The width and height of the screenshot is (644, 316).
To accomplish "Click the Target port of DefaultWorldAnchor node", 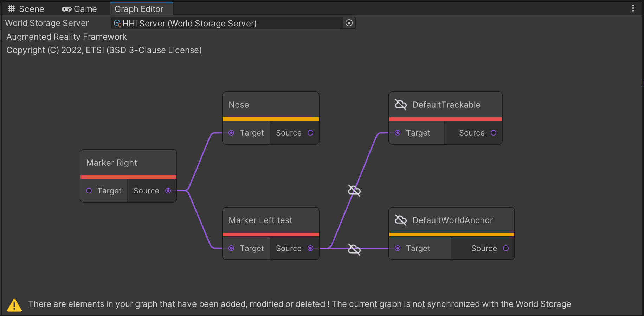I will point(398,248).
